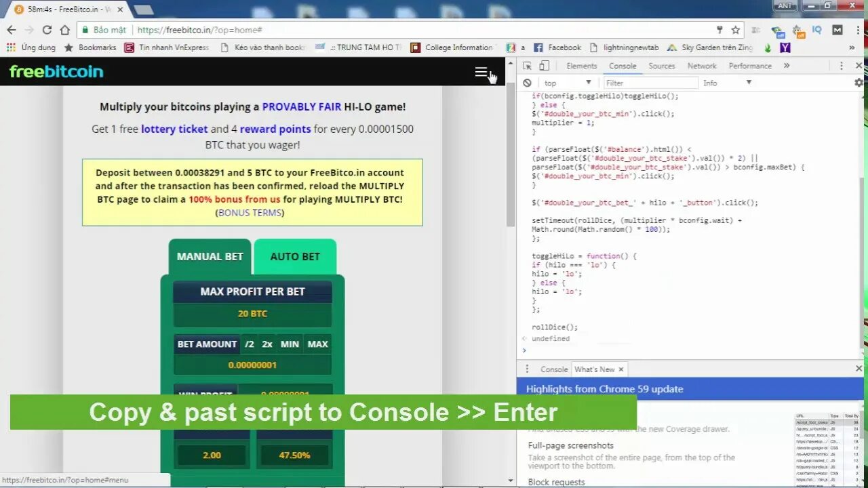Show hidden bookmarks overflow chevron
Screen dimensions: 868x488
(x=852, y=47)
